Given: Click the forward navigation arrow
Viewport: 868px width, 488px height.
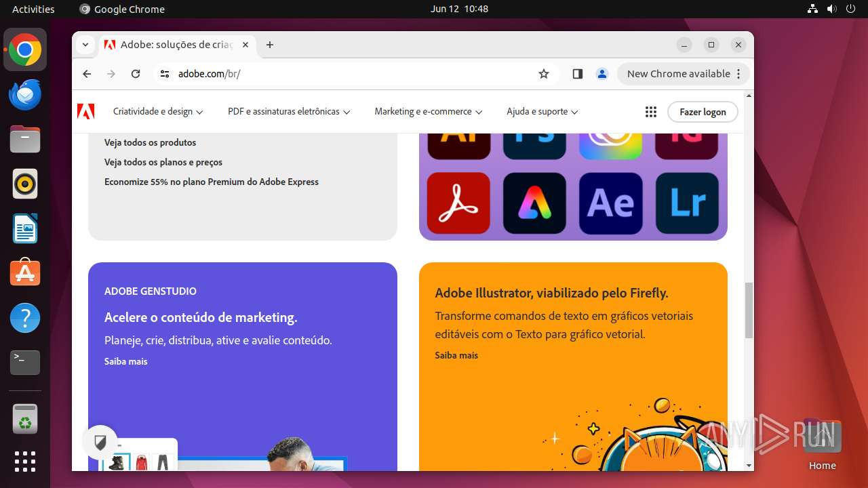Looking at the screenshot, I should tap(111, 74).
